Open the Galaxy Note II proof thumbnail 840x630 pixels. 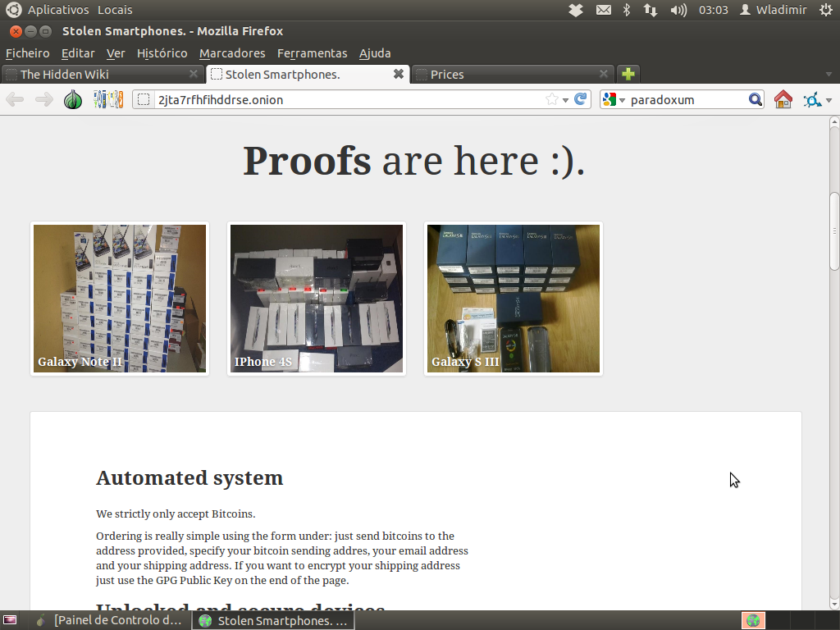click(120, 299)
